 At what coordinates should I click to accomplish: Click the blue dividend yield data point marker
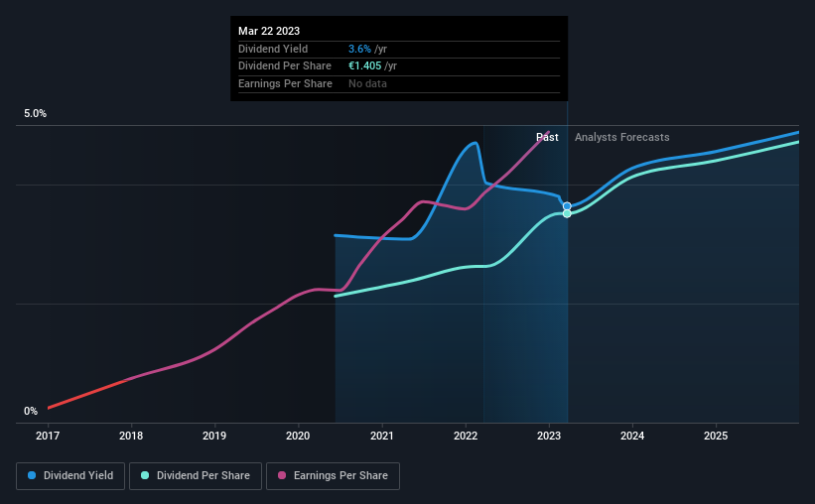click(567, 206)
